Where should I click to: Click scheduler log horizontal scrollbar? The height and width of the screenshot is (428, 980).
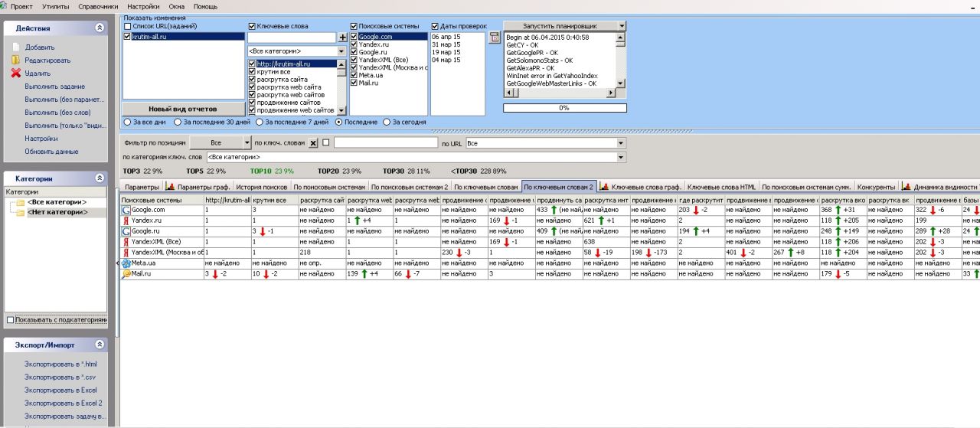click(560, 93)
